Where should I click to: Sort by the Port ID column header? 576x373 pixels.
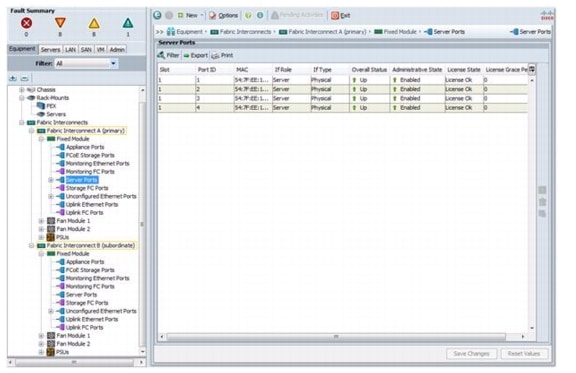pos(215,69)
